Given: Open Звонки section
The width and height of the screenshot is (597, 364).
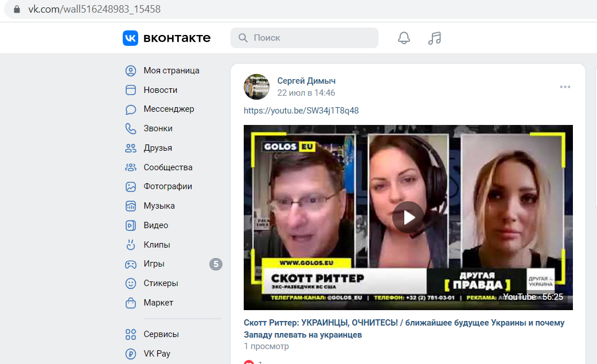Looking at the screenshot, I should click(x=158, y=129).
